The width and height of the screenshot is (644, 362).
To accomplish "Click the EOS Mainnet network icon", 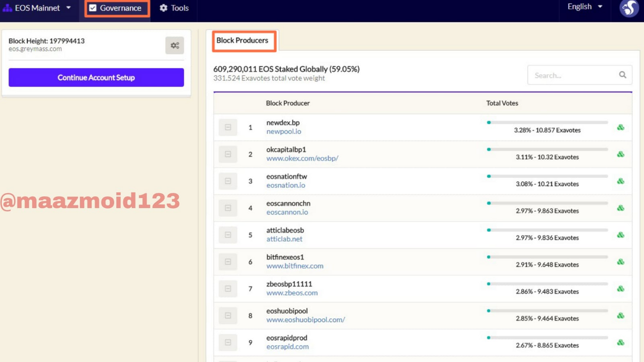I will point(7,8).
